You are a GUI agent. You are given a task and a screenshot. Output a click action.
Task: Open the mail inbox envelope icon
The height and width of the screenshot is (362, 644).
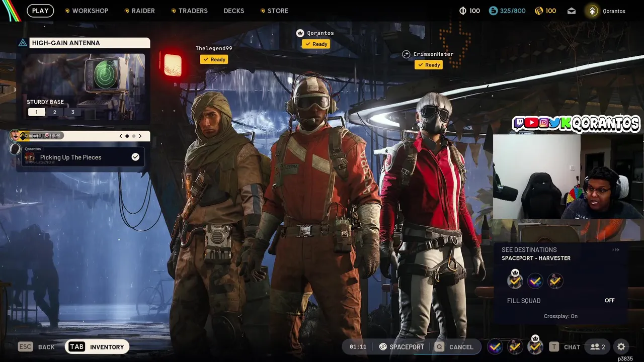572,11
